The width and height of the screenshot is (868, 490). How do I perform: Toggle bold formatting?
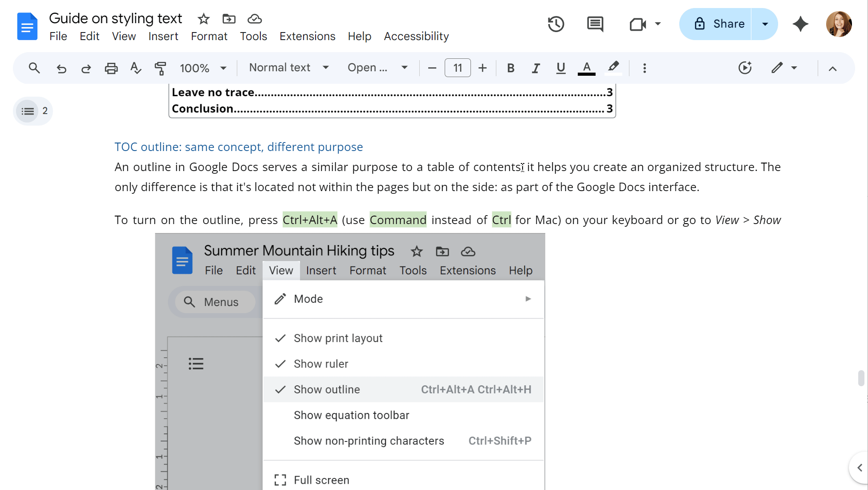coord(511,68)
